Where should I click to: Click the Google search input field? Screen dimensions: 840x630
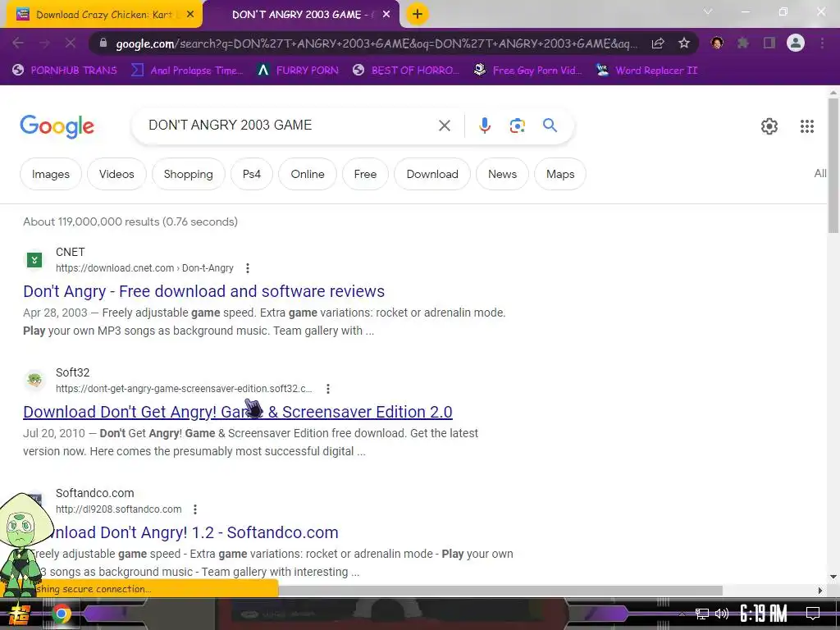[290, 126]
